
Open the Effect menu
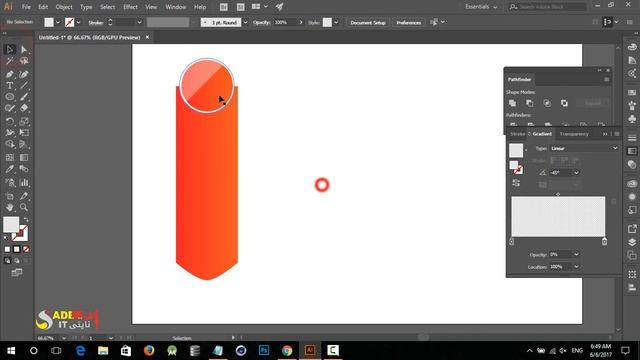click(x=130, y=7)
